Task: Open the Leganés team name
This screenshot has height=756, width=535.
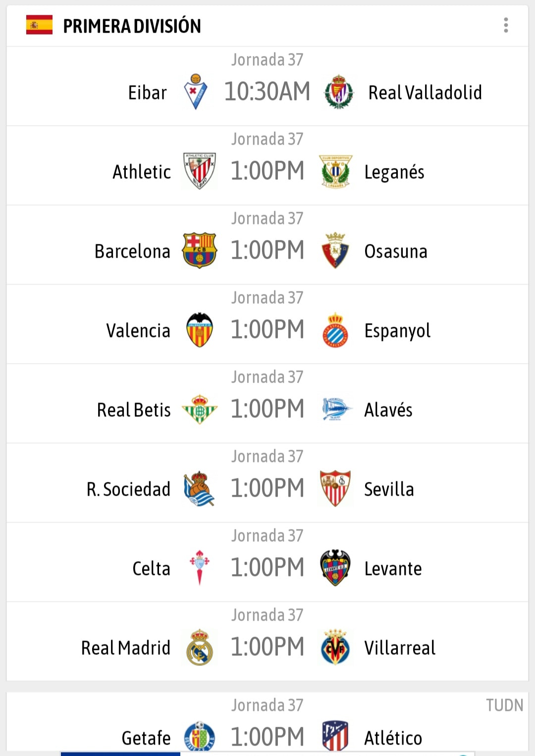Action: 394,172
